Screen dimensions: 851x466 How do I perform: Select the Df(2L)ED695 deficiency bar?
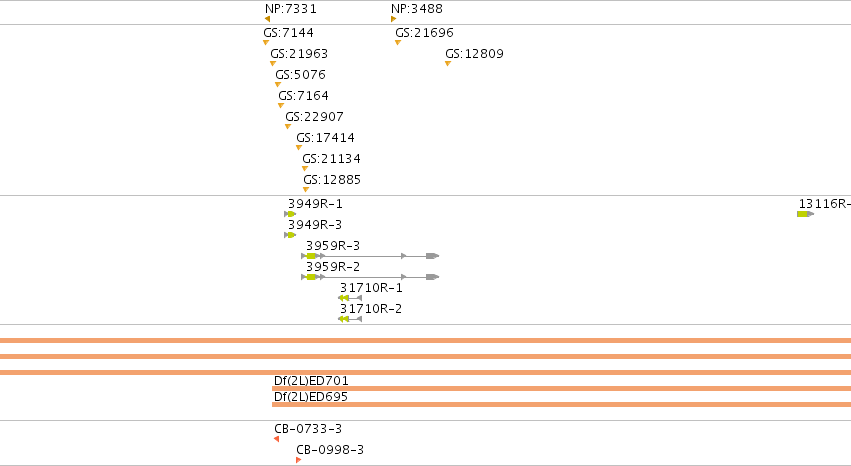click(x=561, y=404)
